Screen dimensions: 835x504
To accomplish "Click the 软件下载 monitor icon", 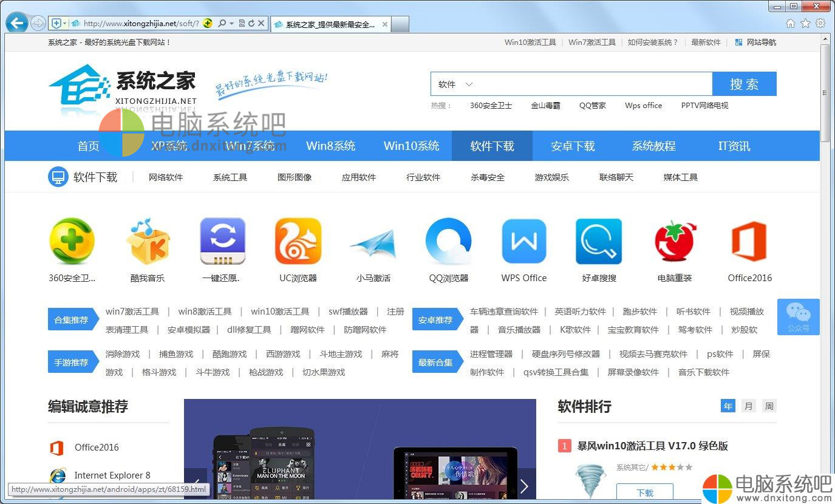I will [x=58, y=177].
